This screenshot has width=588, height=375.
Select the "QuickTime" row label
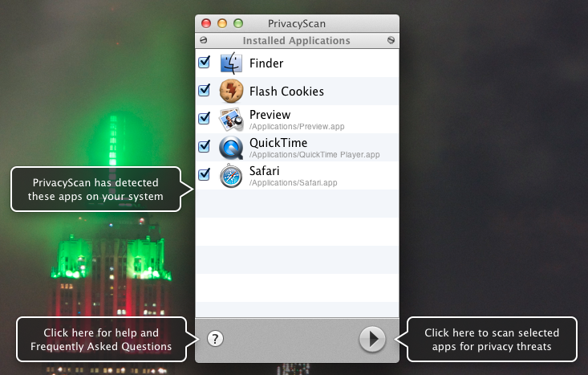coord(278,143)
